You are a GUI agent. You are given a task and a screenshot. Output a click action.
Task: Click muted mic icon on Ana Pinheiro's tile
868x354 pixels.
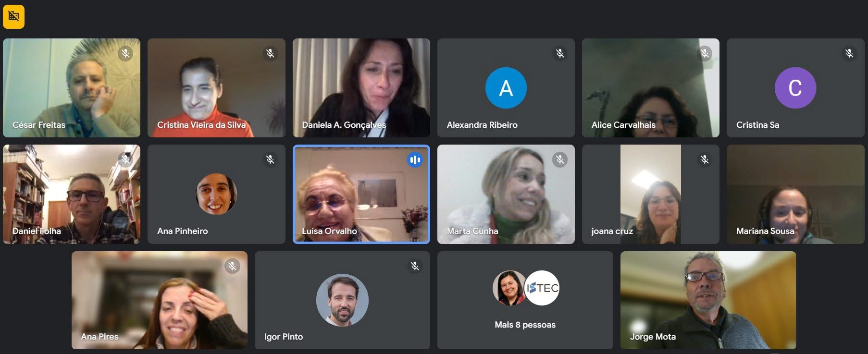[x=271, y=159]
